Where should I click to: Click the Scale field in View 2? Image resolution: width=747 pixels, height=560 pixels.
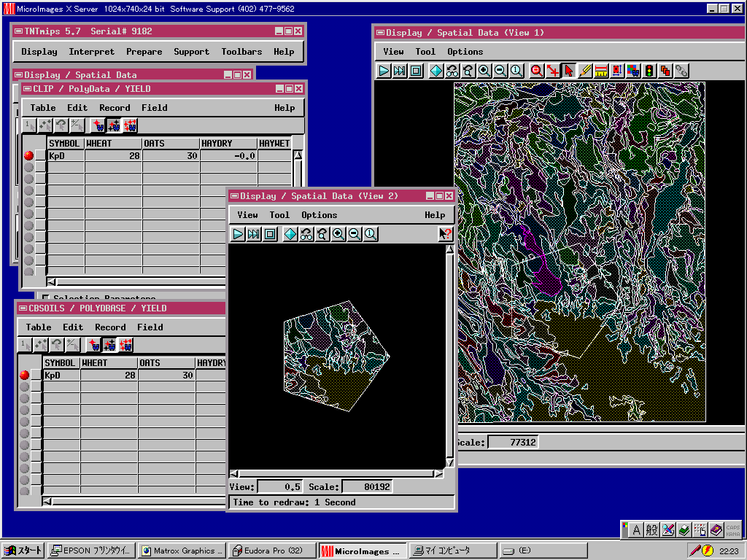367,486
